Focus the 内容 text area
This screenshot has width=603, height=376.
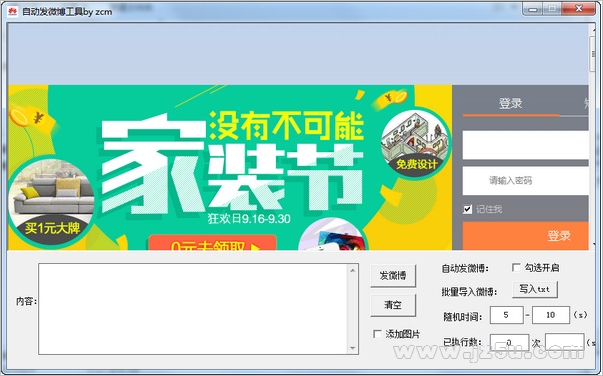click(198, 309)
